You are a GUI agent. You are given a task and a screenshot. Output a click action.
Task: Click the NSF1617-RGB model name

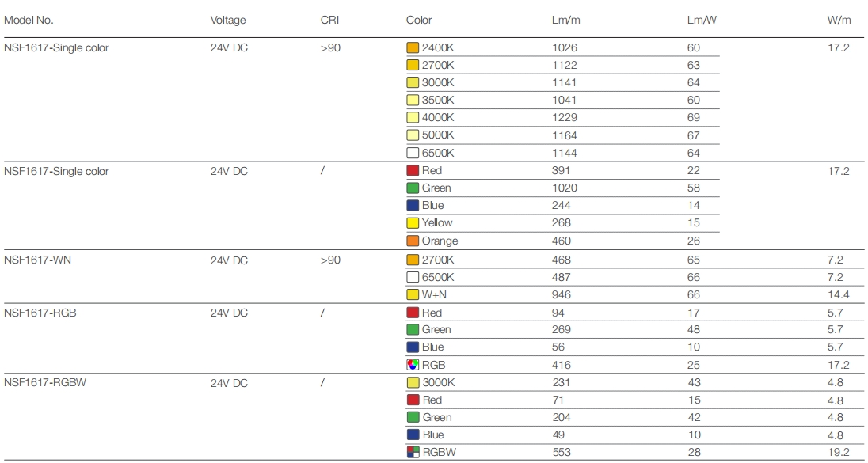[40, 313]
